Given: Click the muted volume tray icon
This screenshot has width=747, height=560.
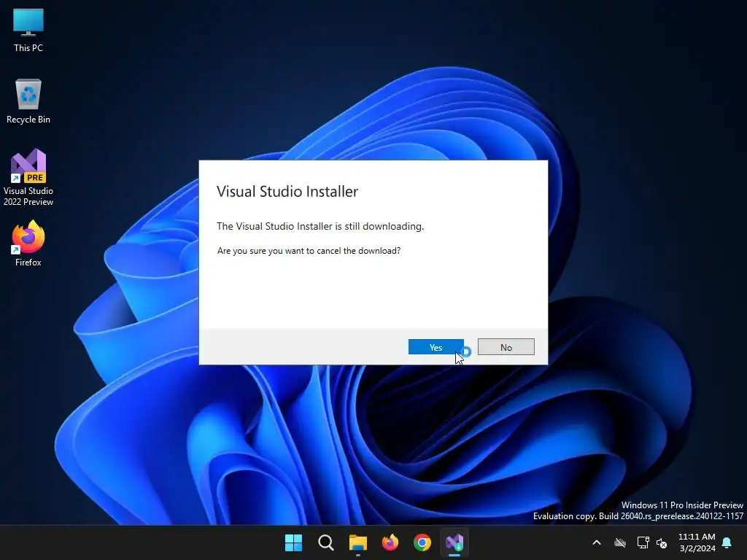Looking at the screenshot, I should coord(662,542).
